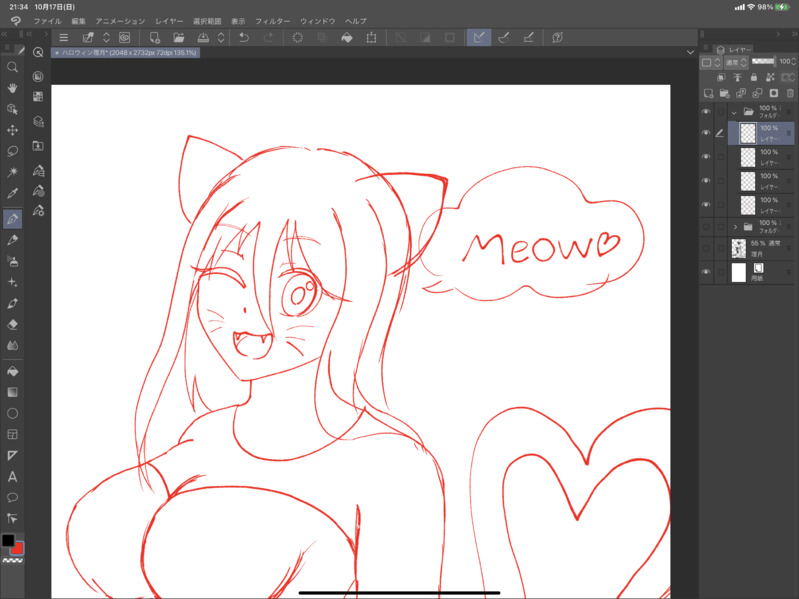Open the help question-mark icon
Image resolution: width=799 pixels, height=599 pixels.
(557, 37)
